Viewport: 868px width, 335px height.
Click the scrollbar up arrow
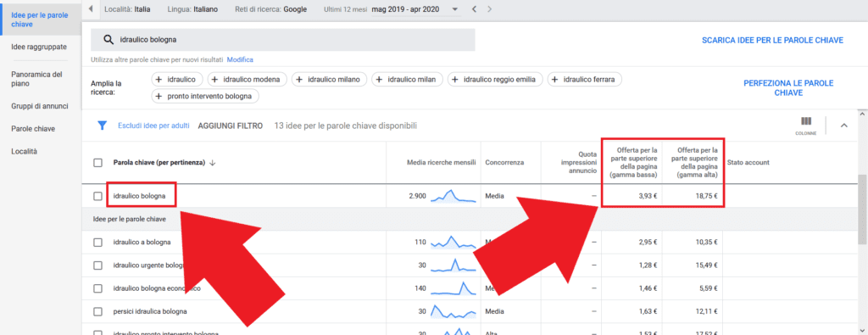tap(862, 114)
